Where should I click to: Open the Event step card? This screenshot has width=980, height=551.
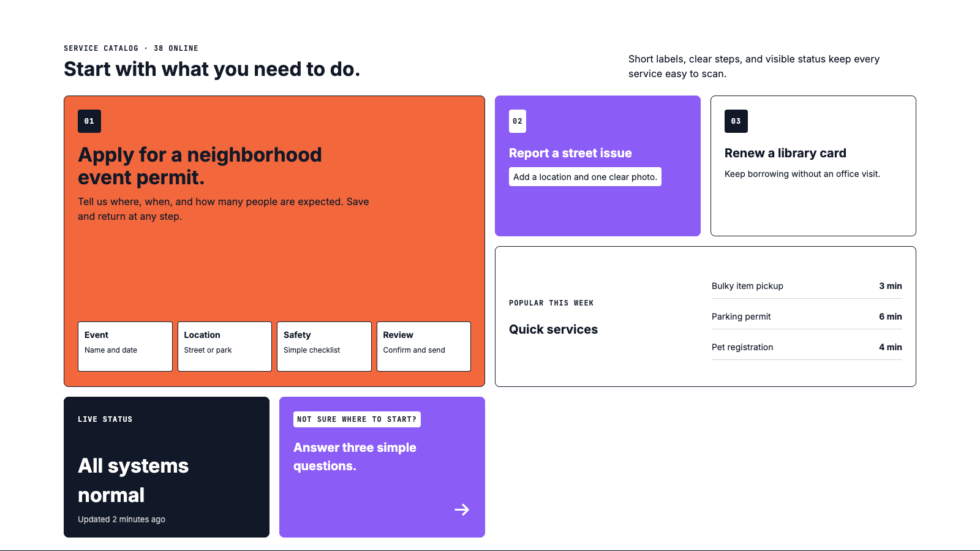point(125,347)
